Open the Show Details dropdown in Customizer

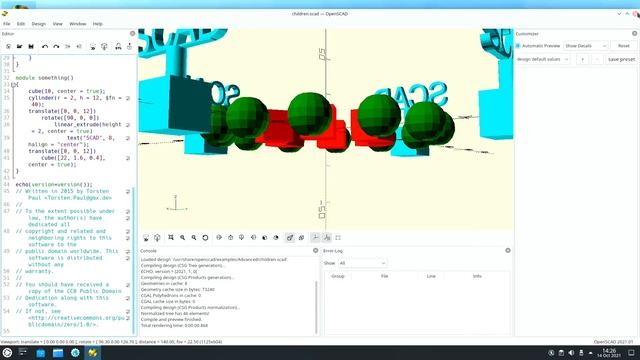point(586,46)
